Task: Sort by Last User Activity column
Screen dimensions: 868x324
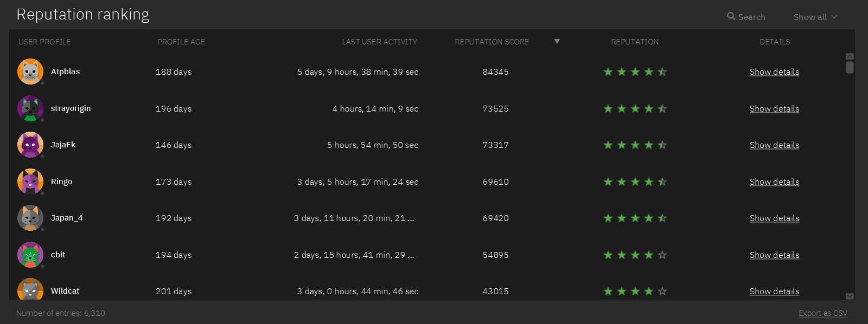Action: pyautogui.click(x=379, y=42)
